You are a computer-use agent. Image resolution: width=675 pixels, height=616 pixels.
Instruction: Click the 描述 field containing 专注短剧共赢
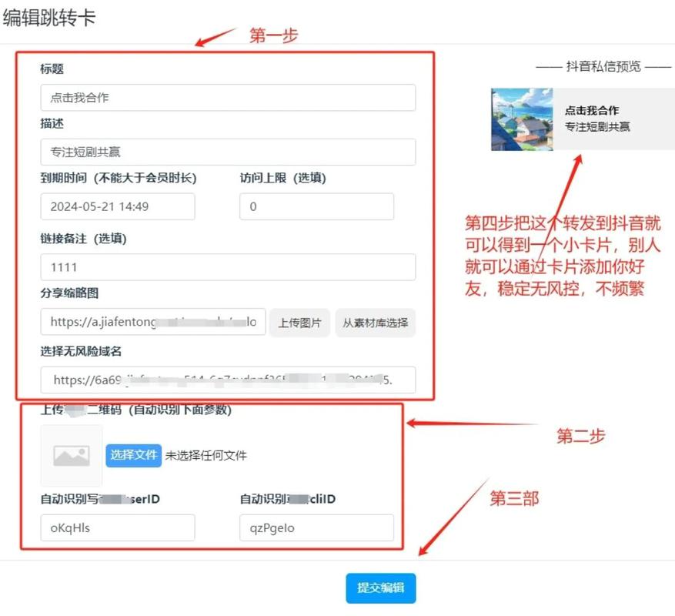click(228, 152)
